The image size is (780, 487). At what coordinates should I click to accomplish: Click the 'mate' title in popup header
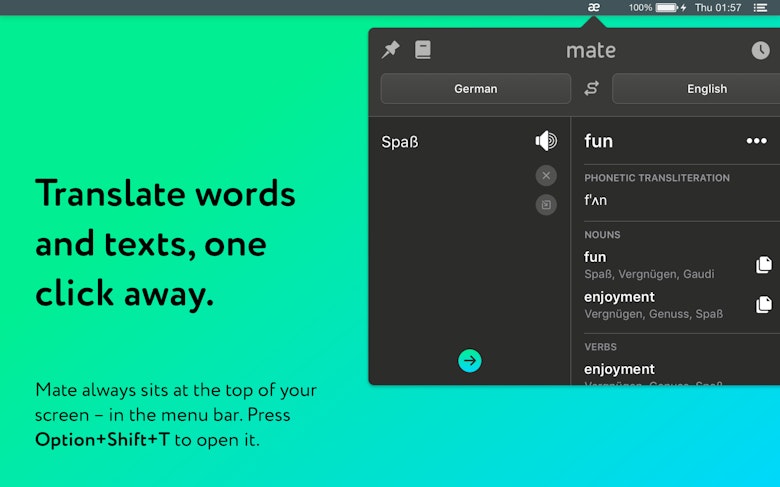tap(591, 50)
